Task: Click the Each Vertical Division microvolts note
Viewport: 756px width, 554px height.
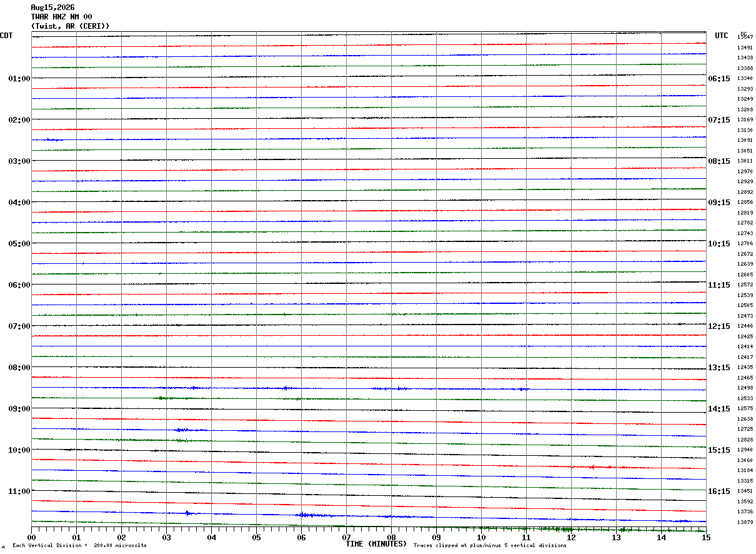Action: 79,546
